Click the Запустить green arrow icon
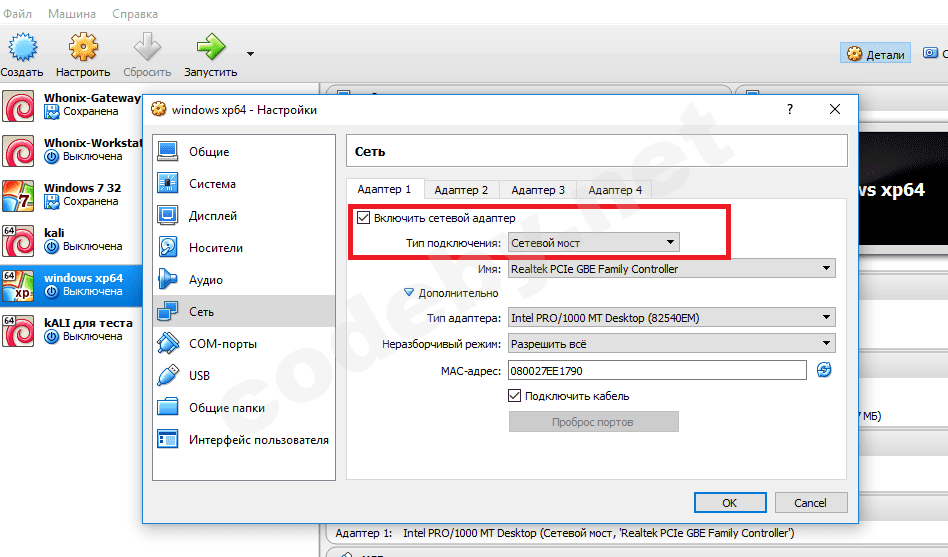The width and height of the screenshot is (948, 557). click(210, 47)
